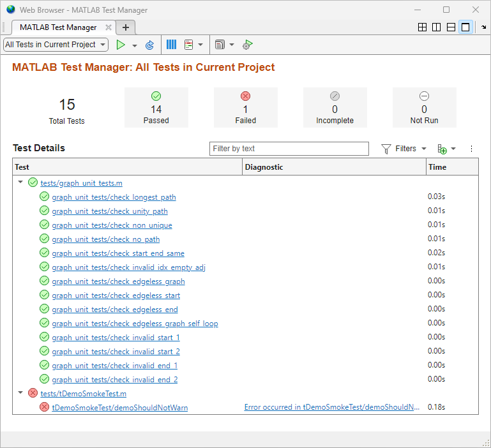Open the three-dot more options menu
This screenshot has height=448, width=491.
[472, 149]
